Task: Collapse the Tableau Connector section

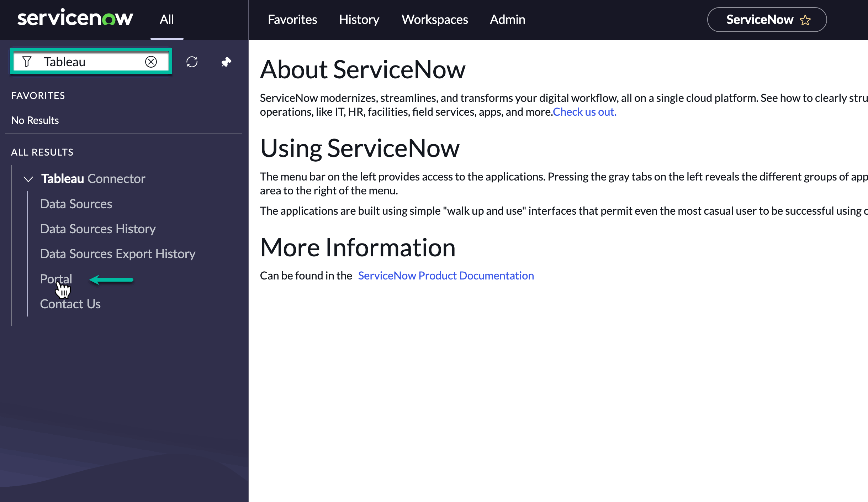Action: 28,179
